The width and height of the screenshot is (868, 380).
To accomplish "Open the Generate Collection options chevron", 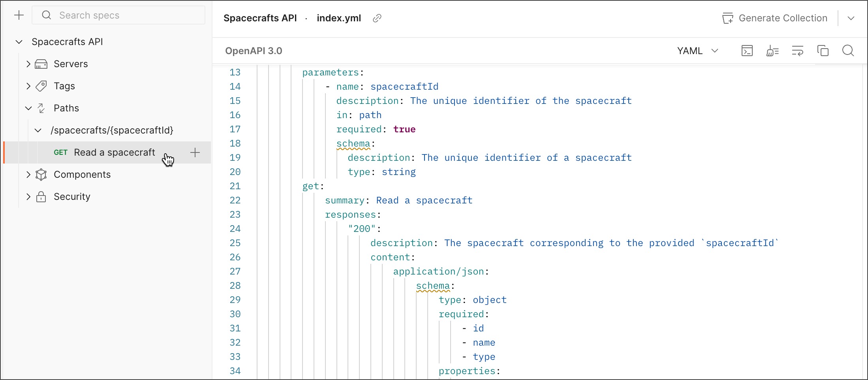I will [851, 18].
